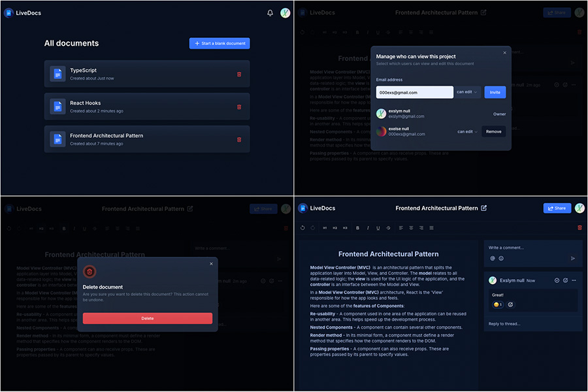Toggle strikethrough in undimmed editor toolbar
588x392 pixels.
388,228
